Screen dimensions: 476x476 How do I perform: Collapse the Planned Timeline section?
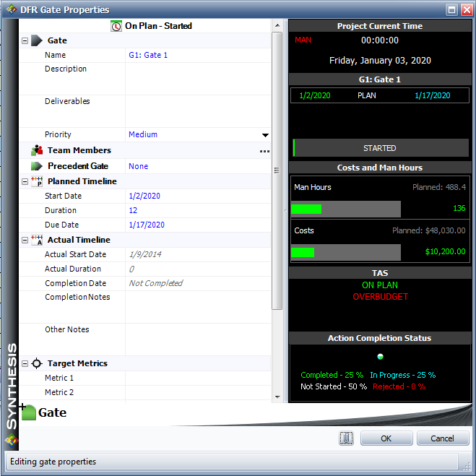(25, 182)
